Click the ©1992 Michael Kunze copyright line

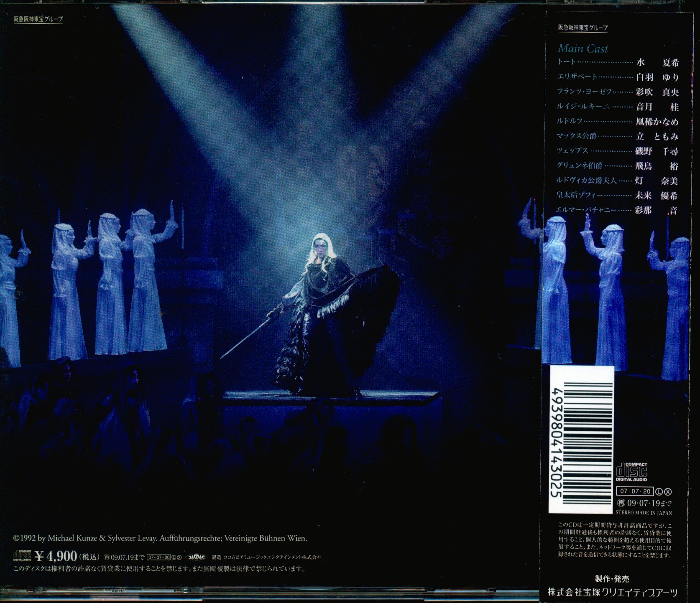160,538
